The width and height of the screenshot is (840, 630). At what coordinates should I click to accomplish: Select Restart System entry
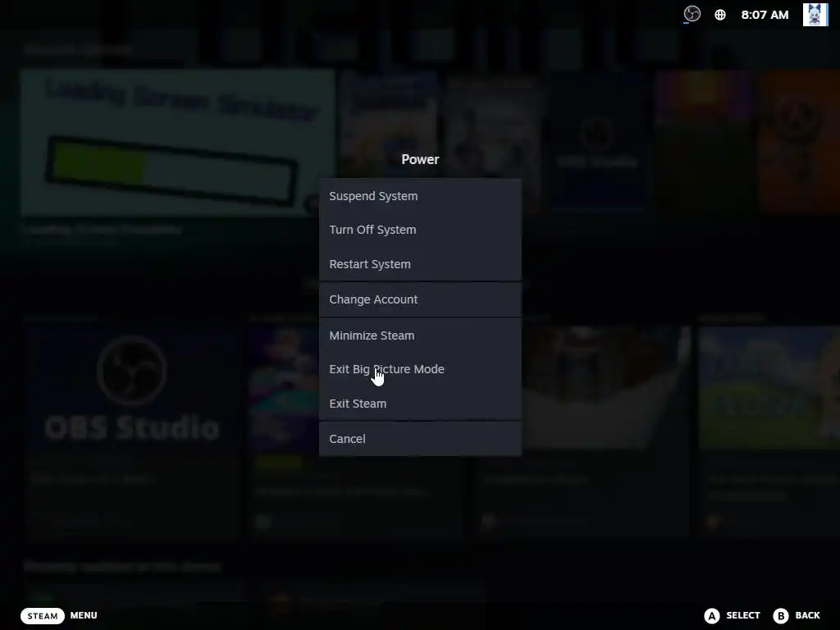click(420, 264)
